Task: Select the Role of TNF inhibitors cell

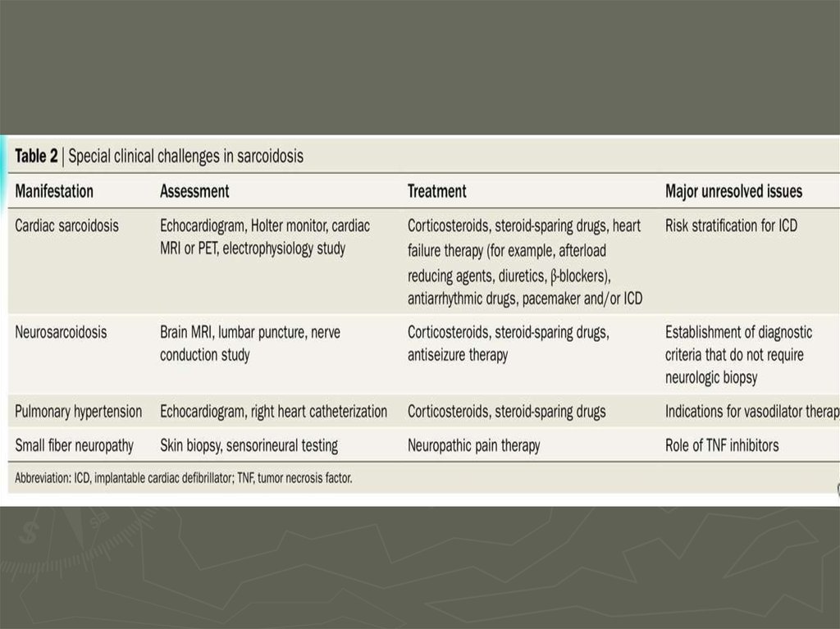Action: [x=722, y=445]
